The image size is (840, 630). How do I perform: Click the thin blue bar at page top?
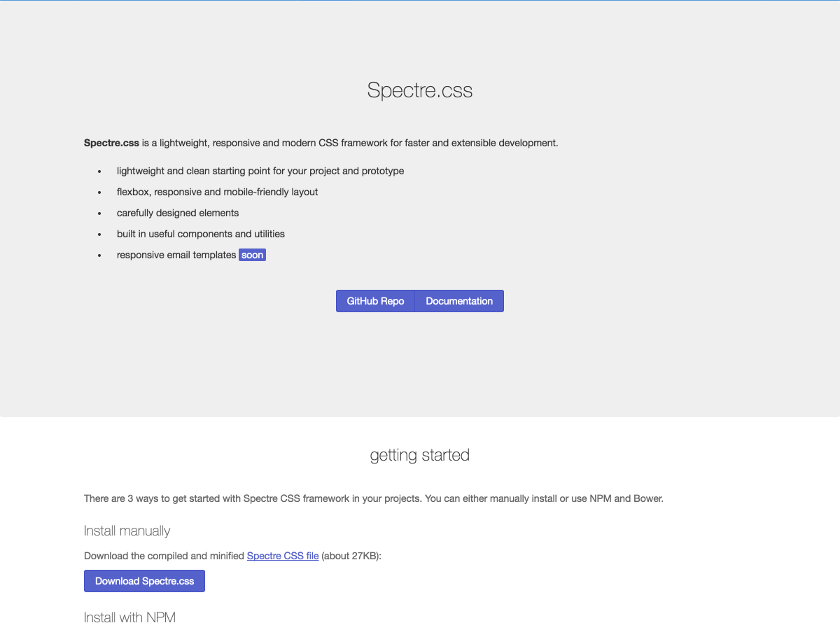420,1
